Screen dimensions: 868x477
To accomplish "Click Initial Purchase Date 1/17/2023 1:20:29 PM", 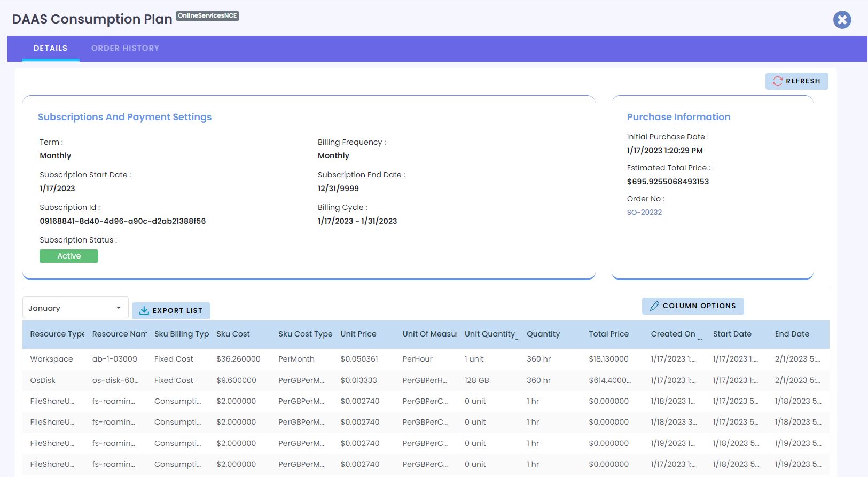I will pyautogui.click(x=664, y=151).
